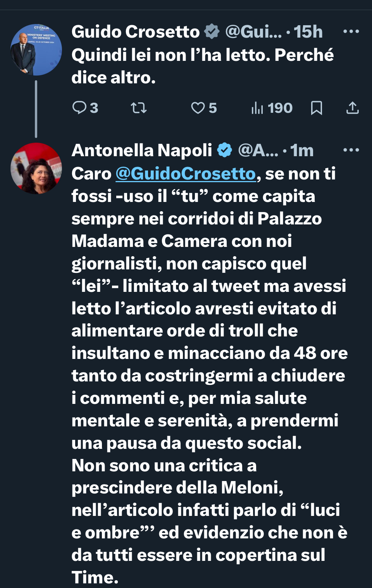Open more options on Guido Crosetto's tweet

click(x=351, y=31)
